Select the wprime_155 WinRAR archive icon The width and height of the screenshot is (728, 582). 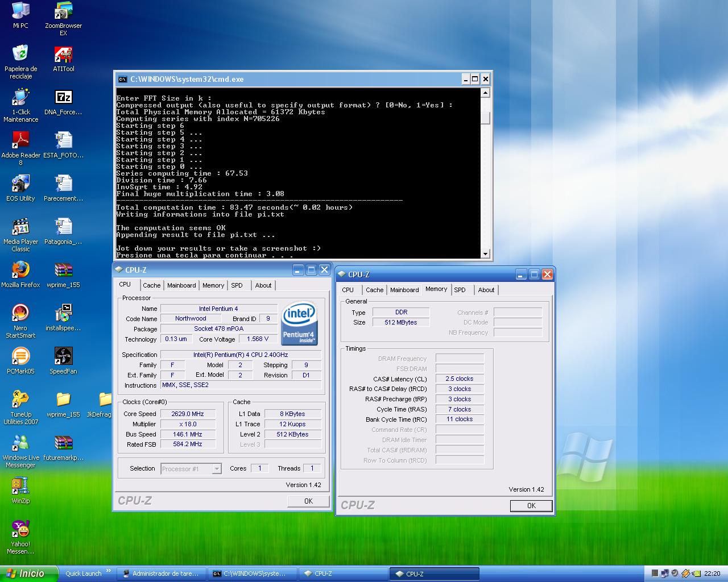point(63,275)
